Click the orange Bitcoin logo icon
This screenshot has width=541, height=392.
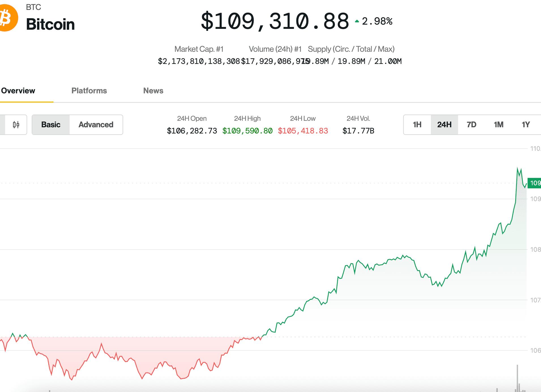click(8, 18)
